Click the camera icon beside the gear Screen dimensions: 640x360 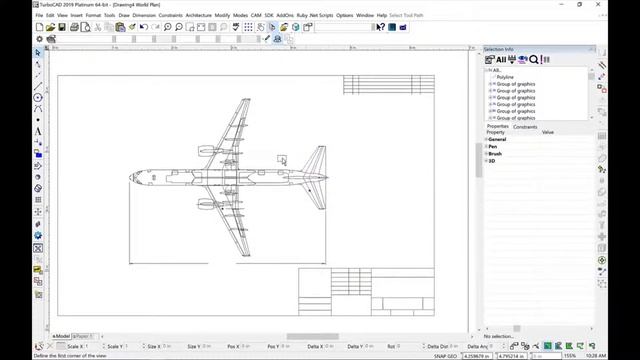(x=51, y=39)
